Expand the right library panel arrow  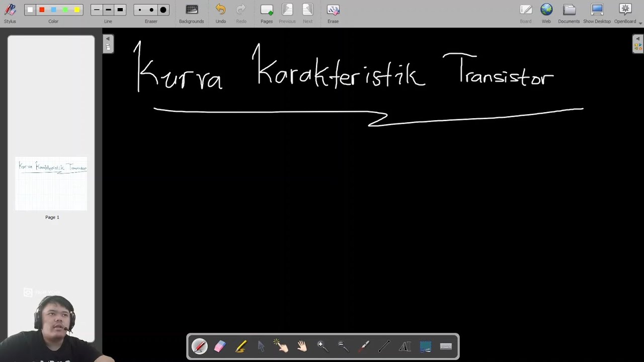(x=637, y=39)
